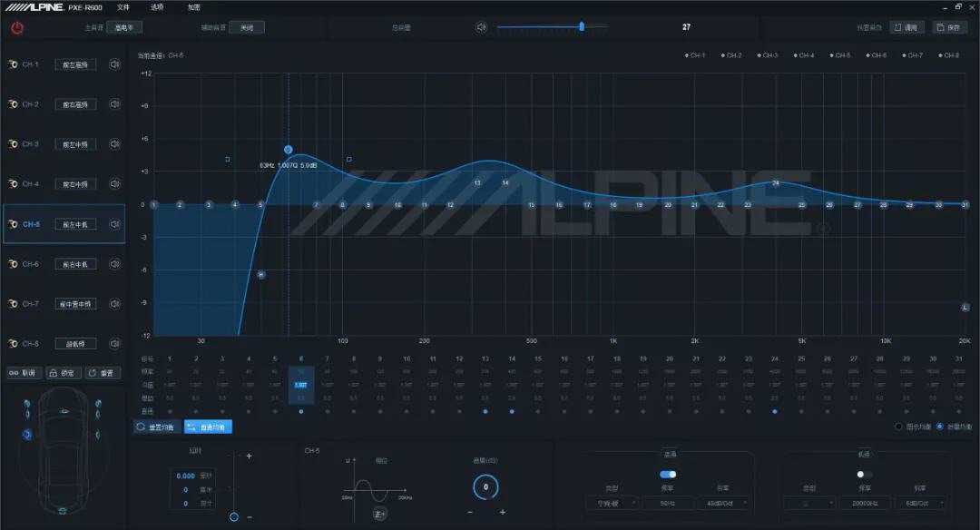Screen dimensions: 980x530
Task: Adjust the master volume slider handle
Action: [582, 26]
